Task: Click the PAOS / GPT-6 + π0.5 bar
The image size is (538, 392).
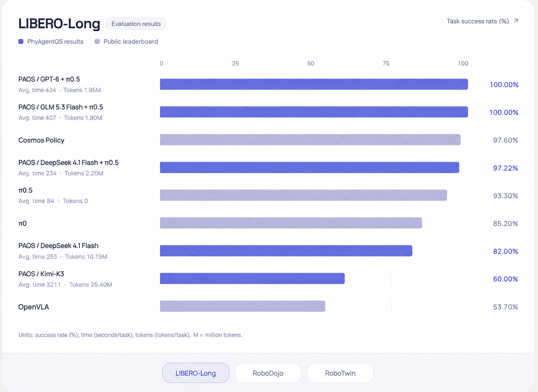Action: coord(314,84)
